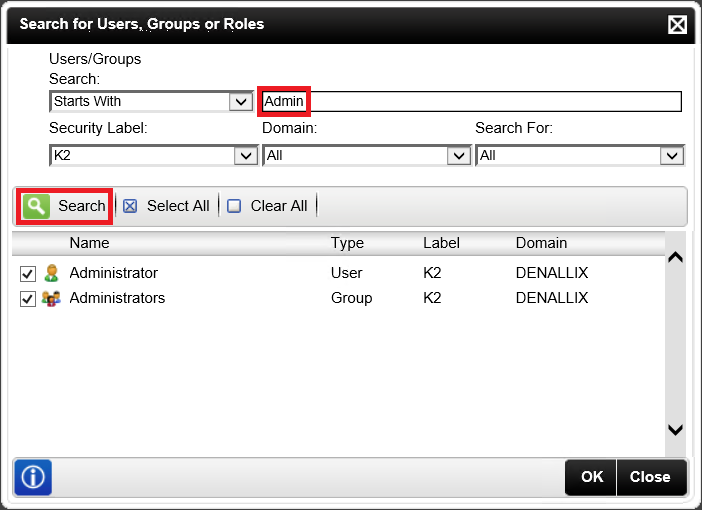Click DENALLIX in the Administrators row
Screen dimensions: 702x510
552,298
